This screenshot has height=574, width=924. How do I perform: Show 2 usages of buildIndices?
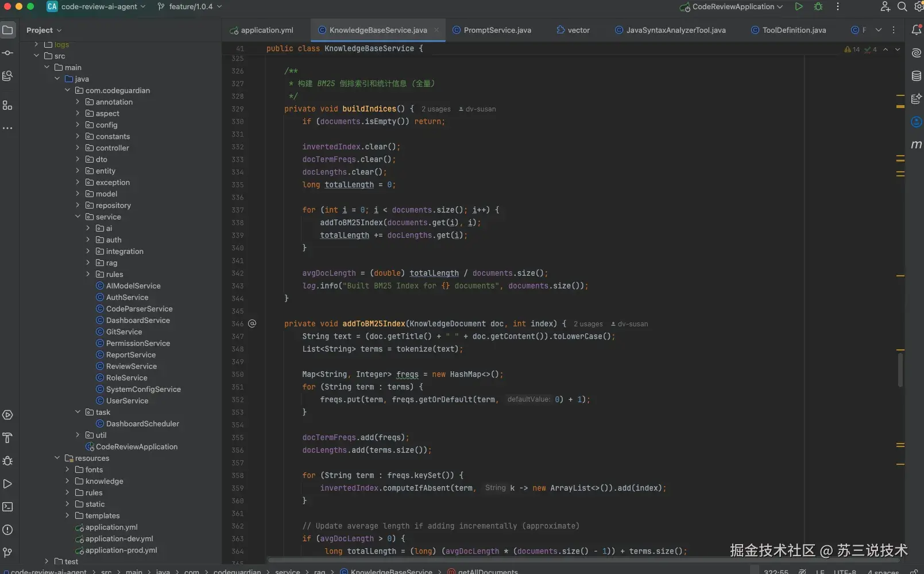(x=436, y=109)
